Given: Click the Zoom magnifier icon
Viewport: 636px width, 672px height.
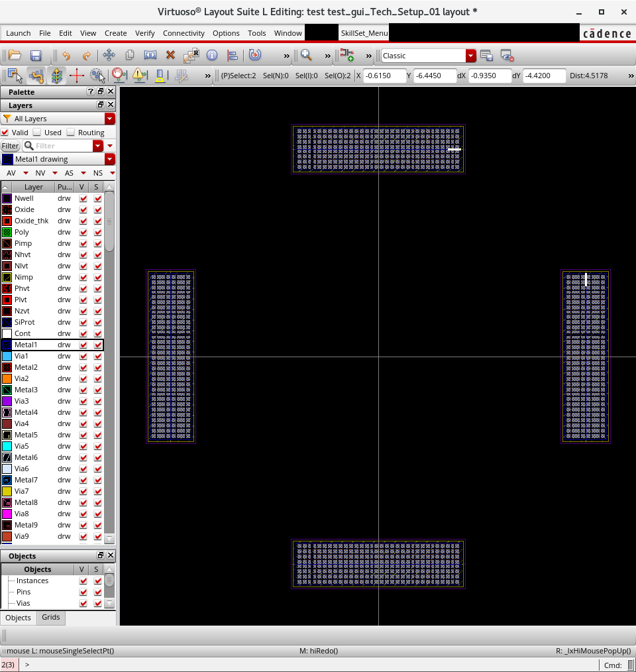Looking at the screenshot, I should (306, 56).
